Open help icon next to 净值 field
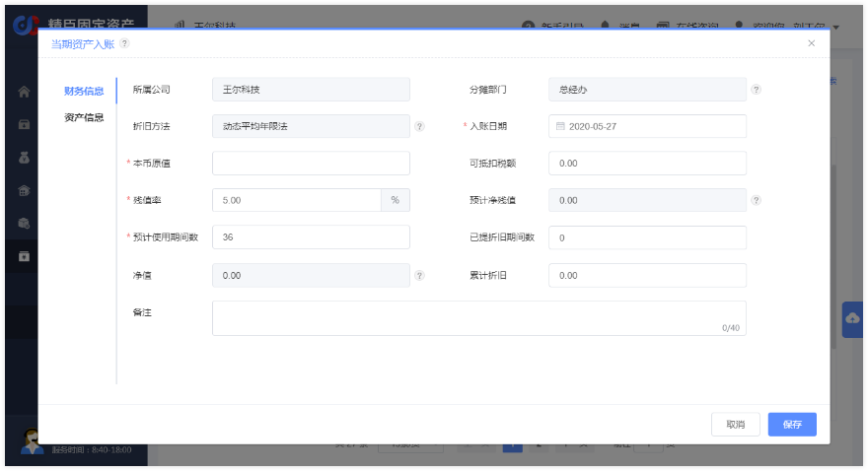The height and width of the screenshot is (471, 868). pyautogui.click(x=419, y=275)
